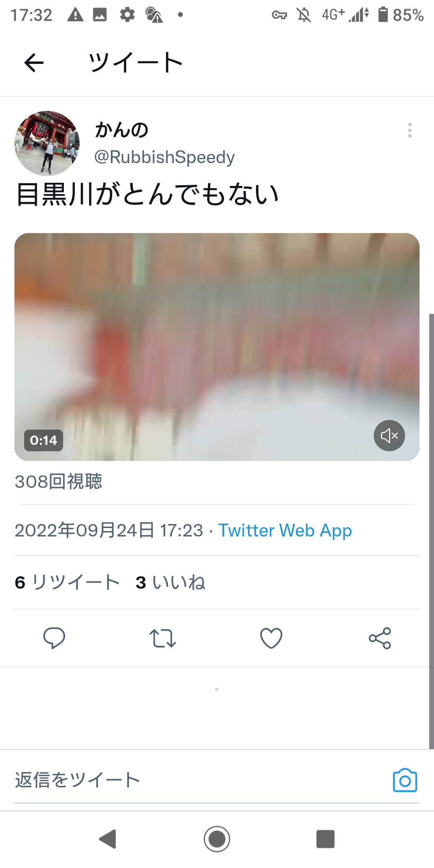Open the @RubbishSpeedy handle
The height and width of the screenshot is (868, 434).
point(164,157)
